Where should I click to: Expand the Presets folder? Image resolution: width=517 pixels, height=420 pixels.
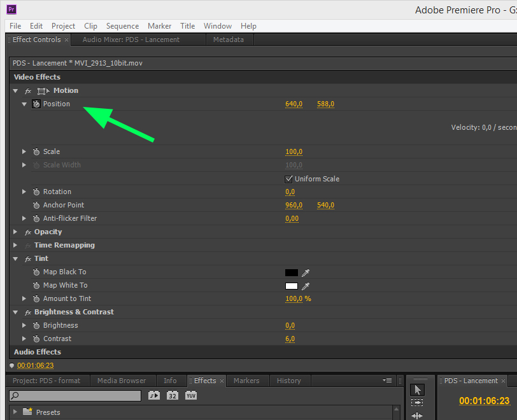[x=15, y=412]
